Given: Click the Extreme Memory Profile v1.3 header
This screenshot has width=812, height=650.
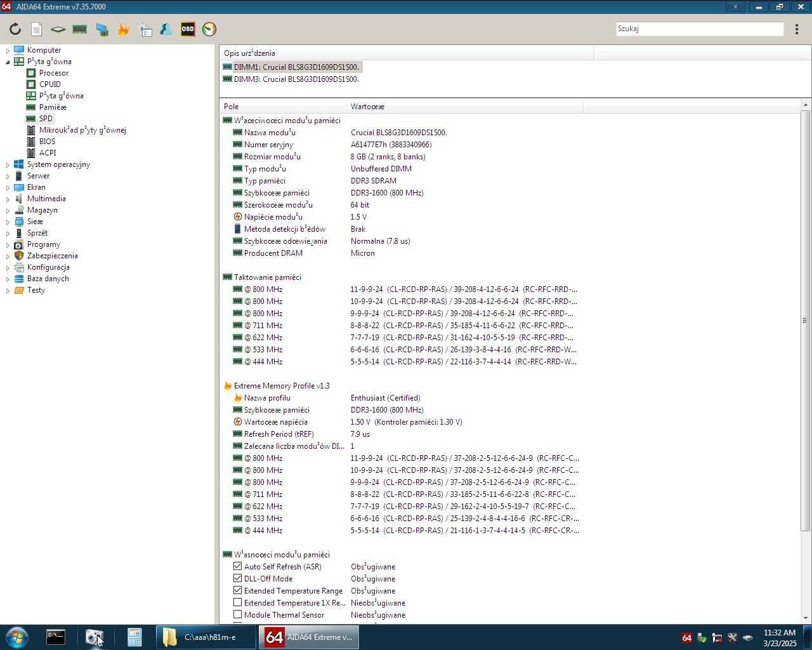Looking at the screenshot, I should 282,386.
